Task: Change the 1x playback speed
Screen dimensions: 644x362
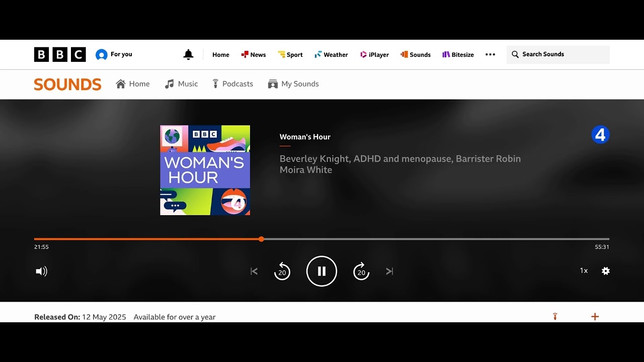Action: [x=584, y=271]
